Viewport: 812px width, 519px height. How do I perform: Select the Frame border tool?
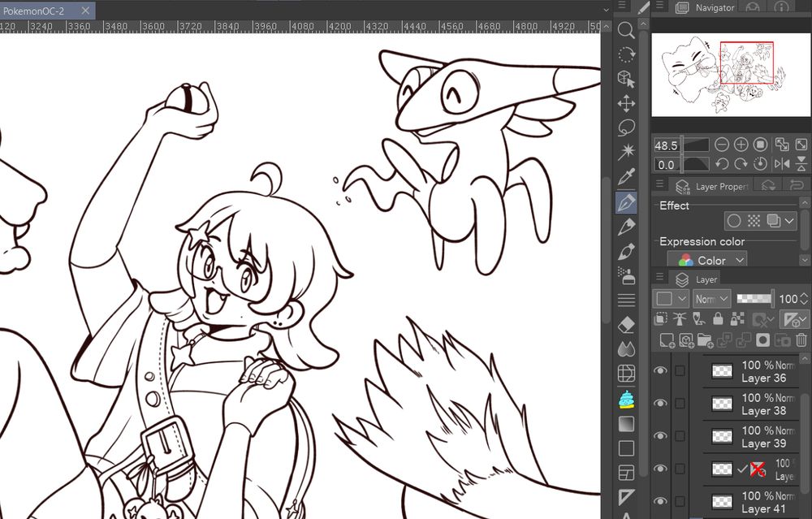(626, 473)
